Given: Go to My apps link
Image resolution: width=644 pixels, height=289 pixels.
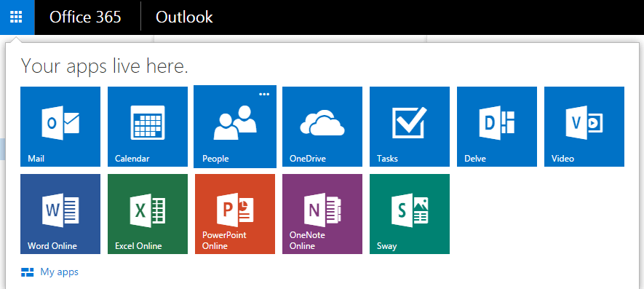Looking at the screenshot, I should point(59,272).
